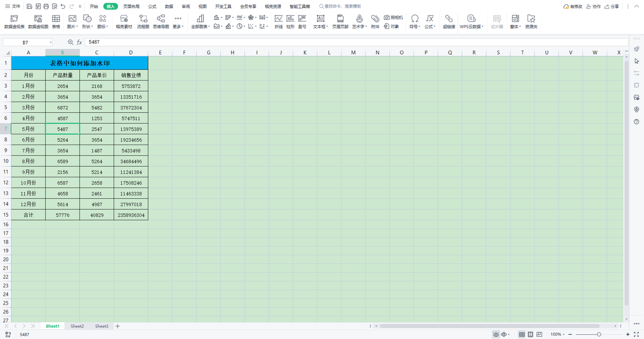Image resolution: width=644 pixels, height=339 pixels.
Task: Click the zoom slider handle
Action: point(599,334)
